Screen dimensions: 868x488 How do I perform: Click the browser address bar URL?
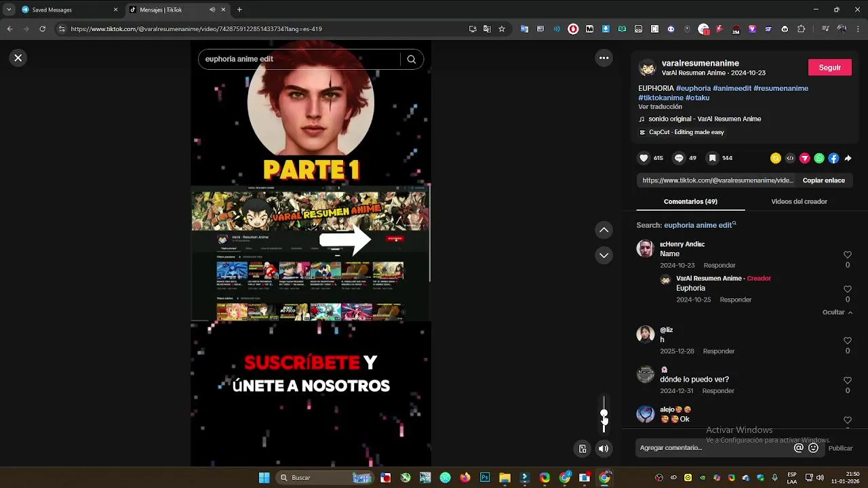point(196,29)
